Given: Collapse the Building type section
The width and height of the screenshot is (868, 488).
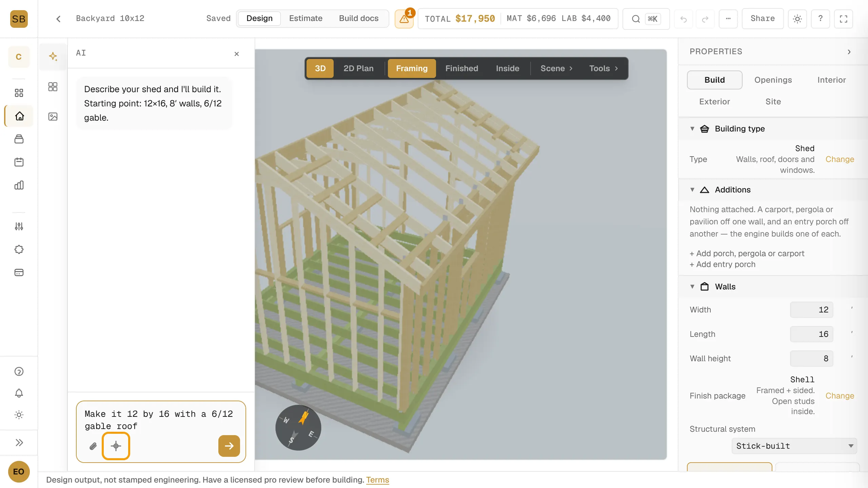Looking at the screenshot, I should [x=692, y=129].
